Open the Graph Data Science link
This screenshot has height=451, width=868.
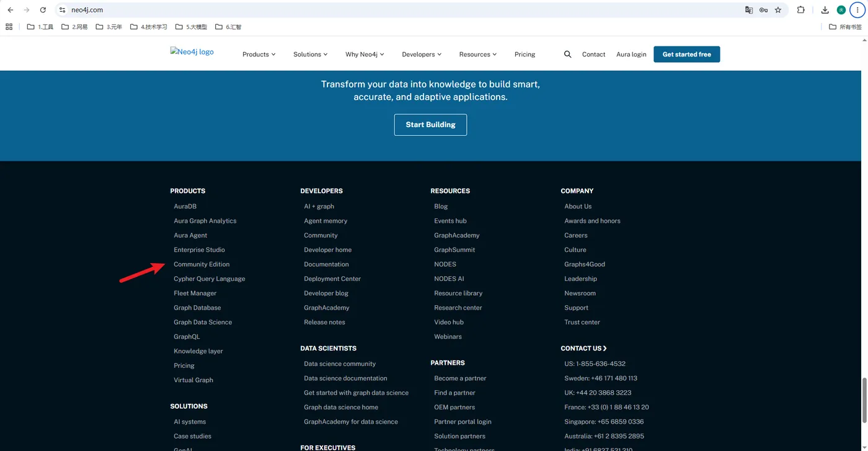coord(203,323)
